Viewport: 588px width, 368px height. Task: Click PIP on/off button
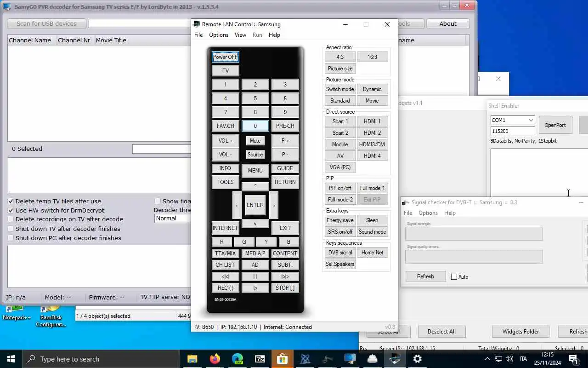(x=340, y=188)
